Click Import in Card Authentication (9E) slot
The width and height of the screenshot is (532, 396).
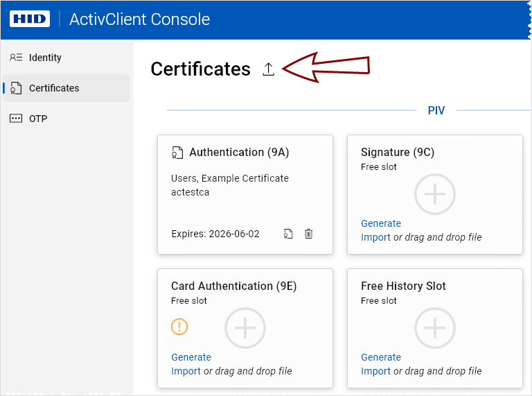pyautogui.click(x=186, y=371)
